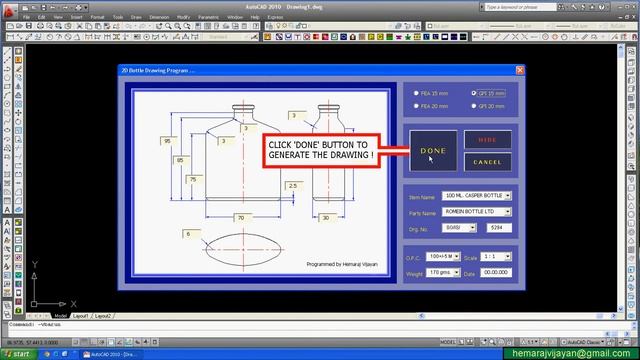This screenshot has height=360, width=640.
Task: Click Undo in the Quick Access toolbar
Action: point(53,8)
